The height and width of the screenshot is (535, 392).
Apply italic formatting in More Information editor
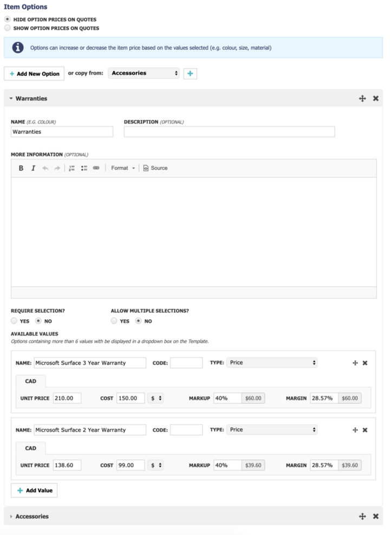pos(33,168)
